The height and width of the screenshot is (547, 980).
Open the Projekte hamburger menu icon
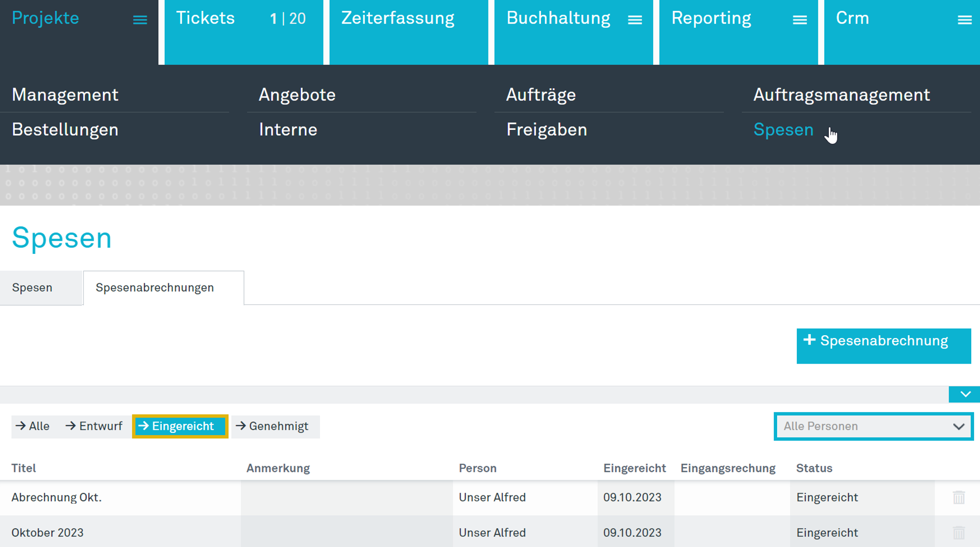point(140,20)
